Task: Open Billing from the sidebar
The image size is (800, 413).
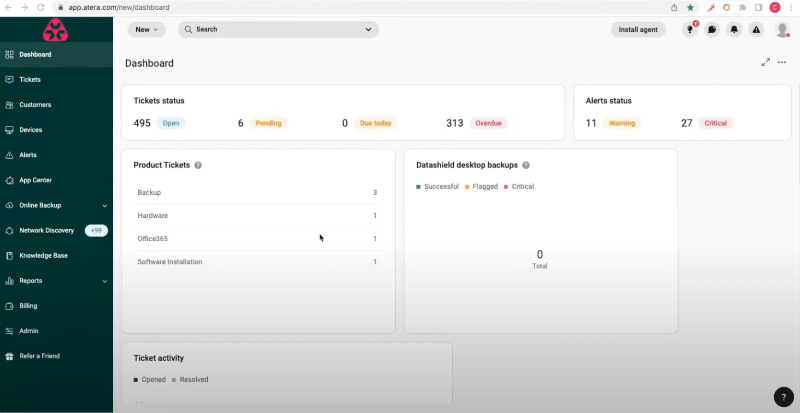Action: (x=56, y=306)
